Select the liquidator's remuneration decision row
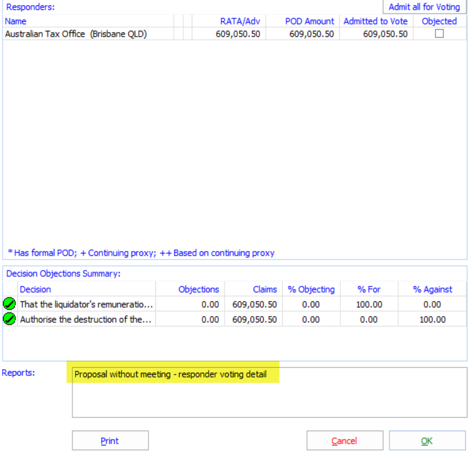Viewport: 476px width, 458px height. tap(87, 304)
